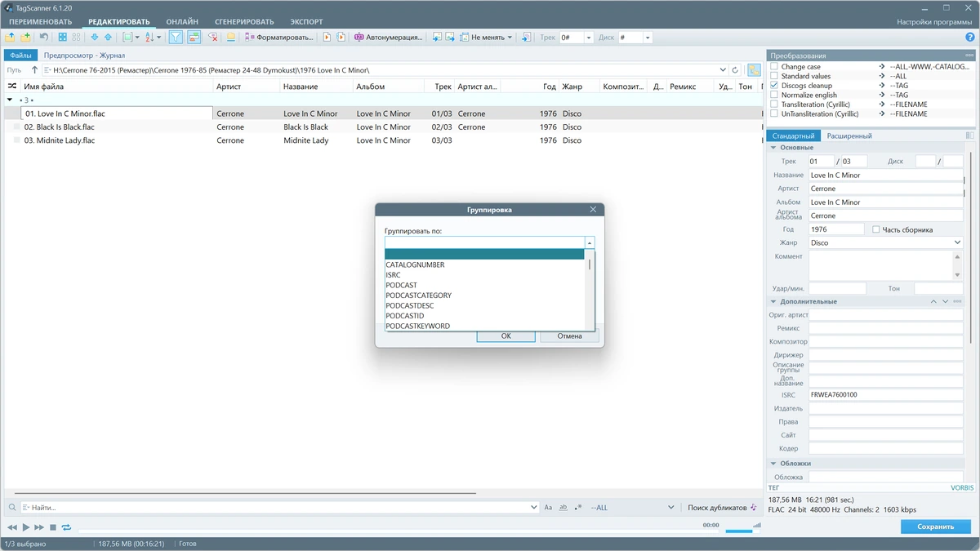980x551 pixels.
Task: Click the refresh icon beside the path field
Action: [735, 70]
